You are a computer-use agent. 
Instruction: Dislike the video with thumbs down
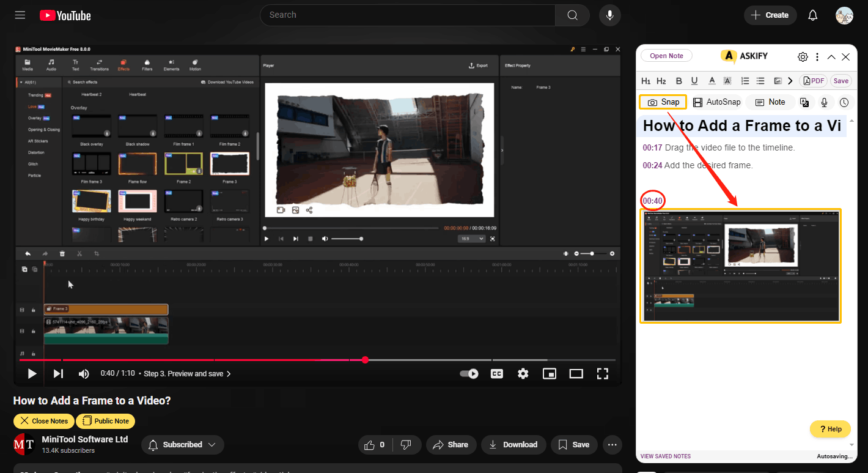click(406, 445)
